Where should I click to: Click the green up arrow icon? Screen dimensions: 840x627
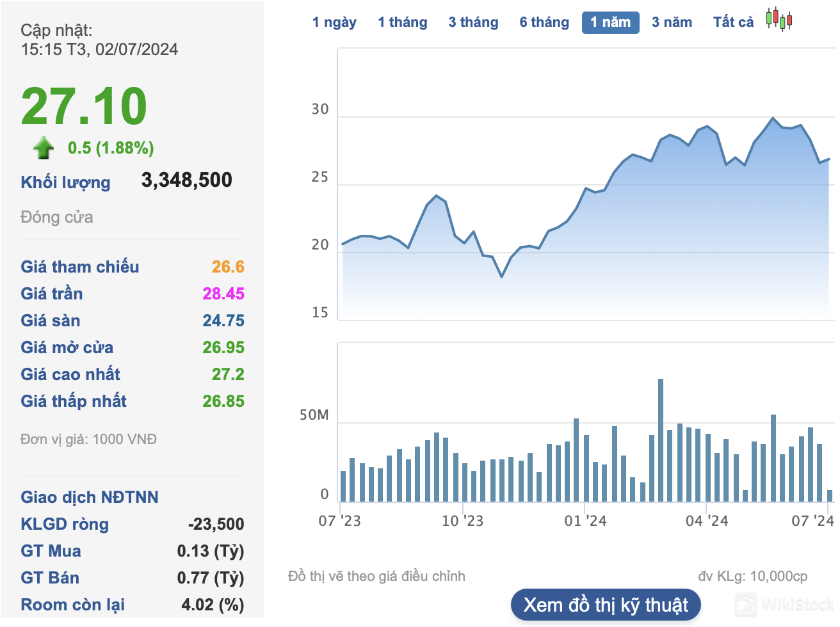coord(44,148)
